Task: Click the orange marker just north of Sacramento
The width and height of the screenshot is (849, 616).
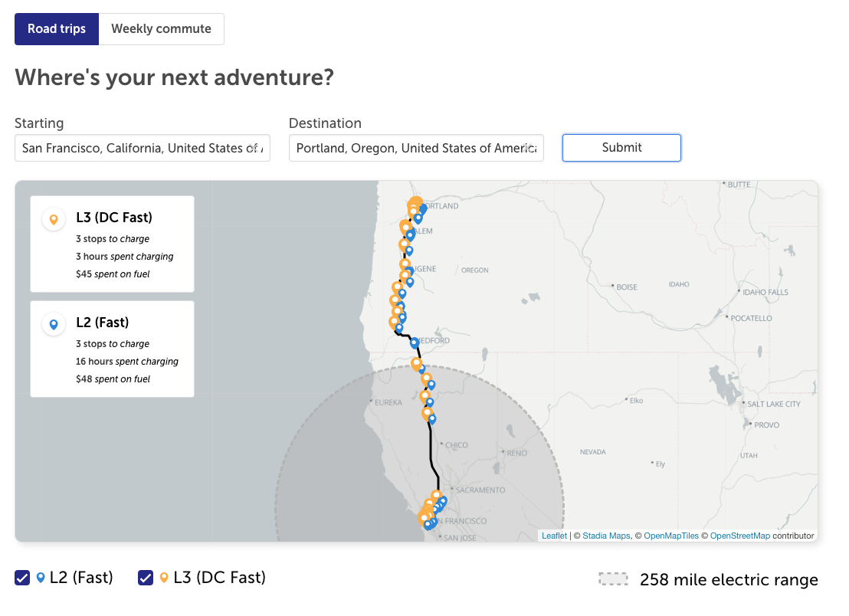Action: pyautogui.click(x=436, y=496)
